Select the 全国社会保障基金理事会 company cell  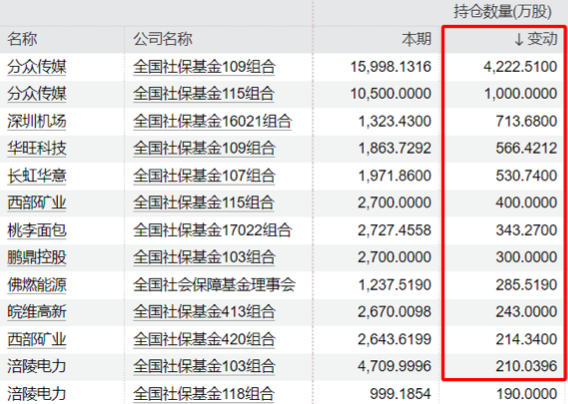tap(214, 285)
